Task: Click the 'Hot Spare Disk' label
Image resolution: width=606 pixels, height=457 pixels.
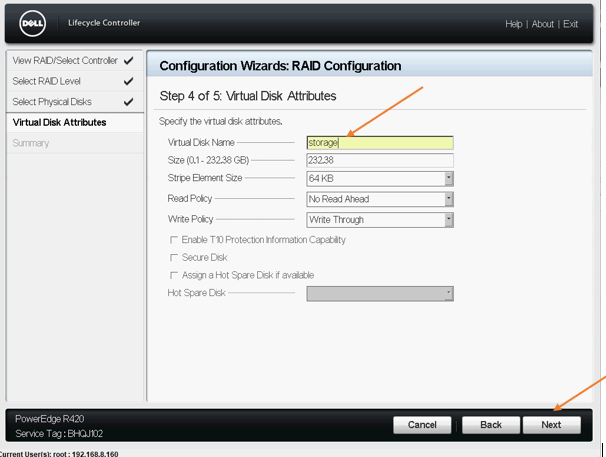Action: (196, 293)
